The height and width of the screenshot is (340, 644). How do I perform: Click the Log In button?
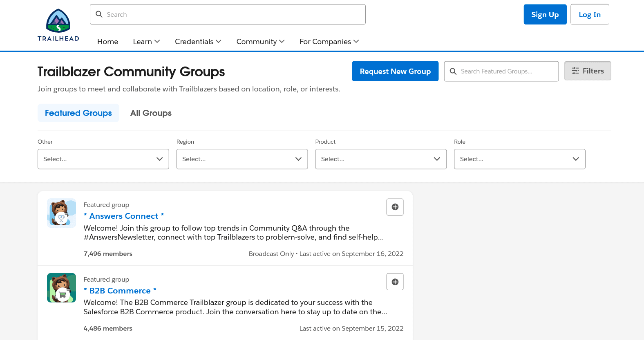coord(590,15)
